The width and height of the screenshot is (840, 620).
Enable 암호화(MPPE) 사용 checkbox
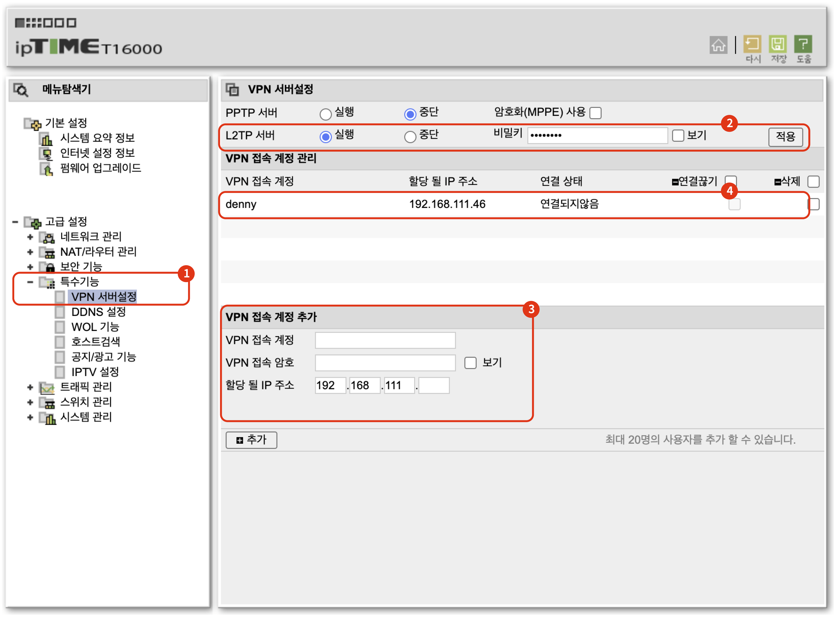pos(595,112)
